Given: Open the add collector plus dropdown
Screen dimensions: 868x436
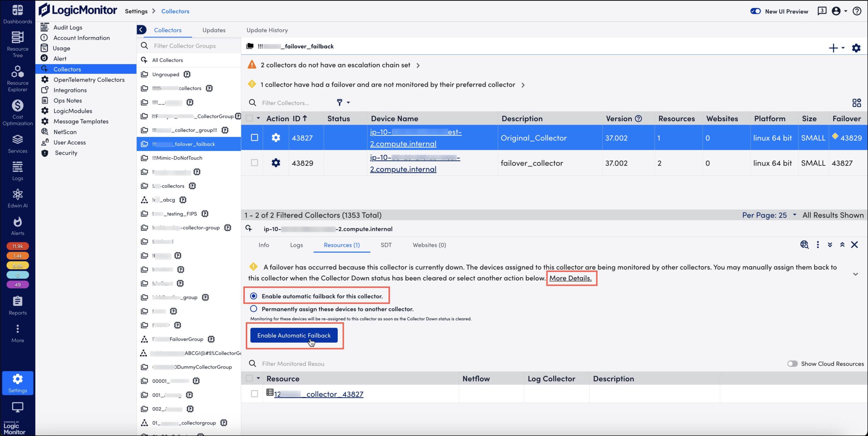Looking at the screenshot, I should [x=836, y=48].
